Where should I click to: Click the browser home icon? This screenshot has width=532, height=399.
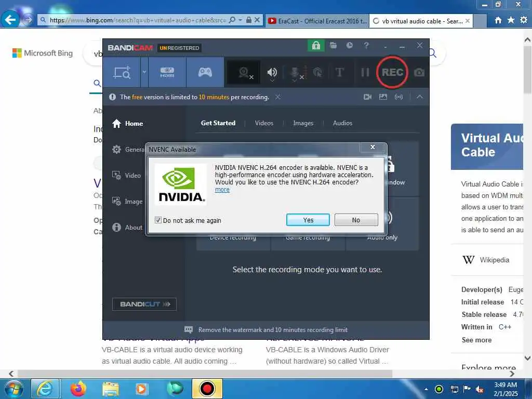coord(498,20)
